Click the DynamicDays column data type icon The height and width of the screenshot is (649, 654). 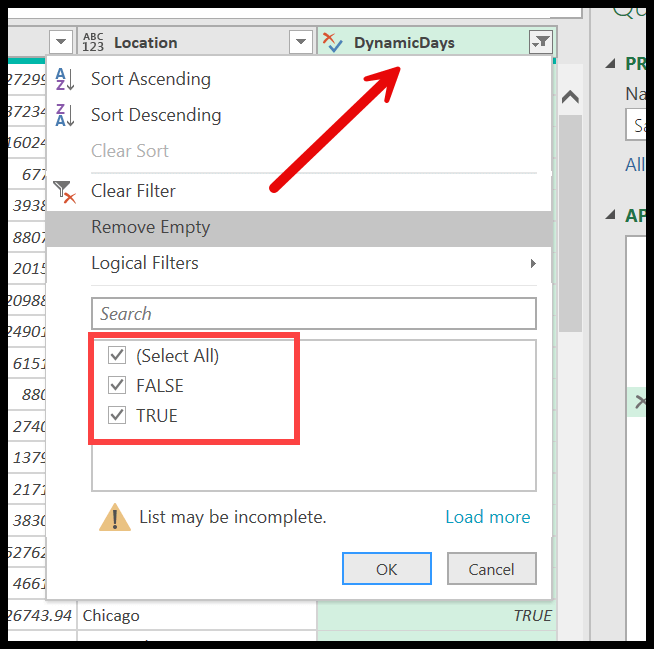coord(334,42)
